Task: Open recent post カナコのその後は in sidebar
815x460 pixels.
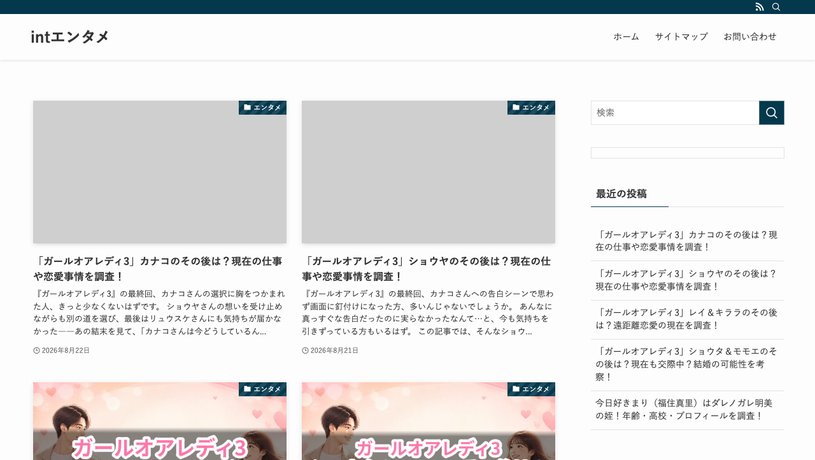Action: coord(686,241)
